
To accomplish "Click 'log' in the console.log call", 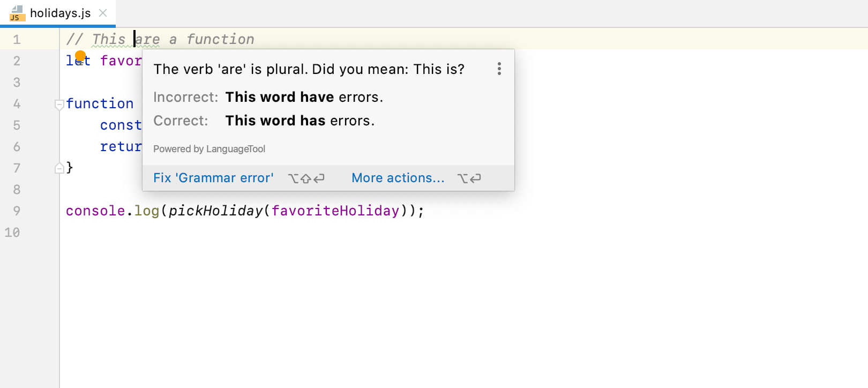I will (x=147, y=211).
